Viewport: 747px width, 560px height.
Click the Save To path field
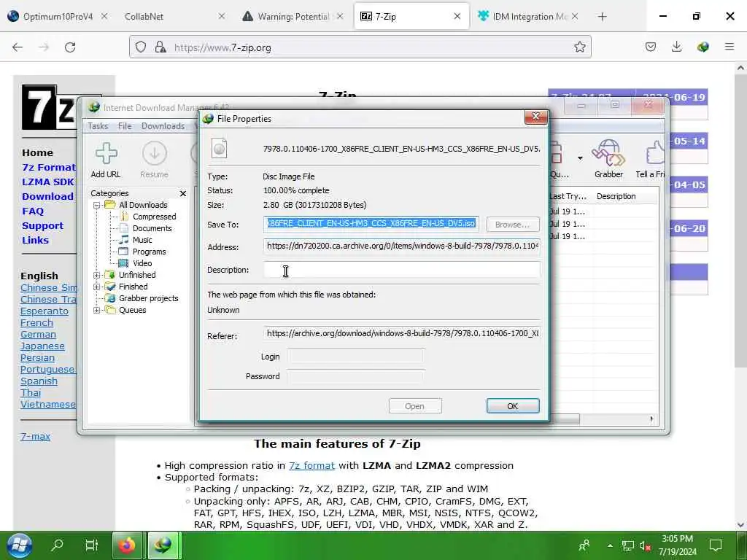pyautogui.click(x=371, y=224)
